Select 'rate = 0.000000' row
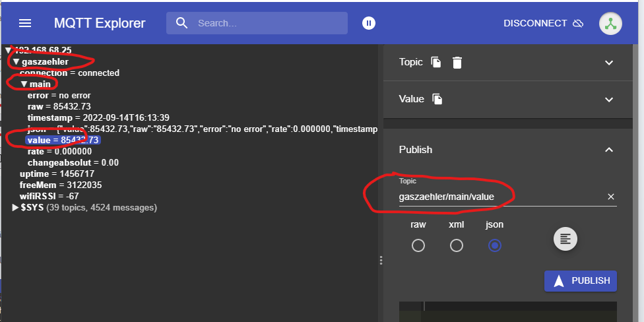The width and height of the screenshot is (644, 322). (x=59, y=152)
